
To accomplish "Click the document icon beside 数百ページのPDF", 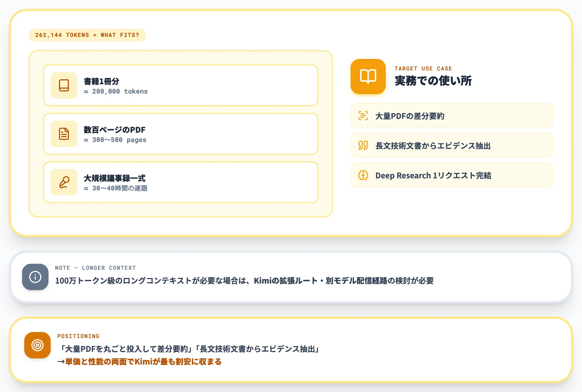I will click(x=64, y=134).
